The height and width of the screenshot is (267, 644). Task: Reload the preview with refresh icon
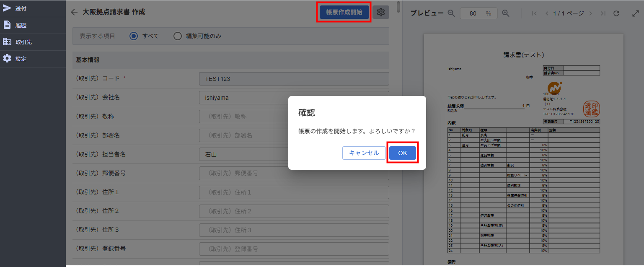tap(616, 13)
